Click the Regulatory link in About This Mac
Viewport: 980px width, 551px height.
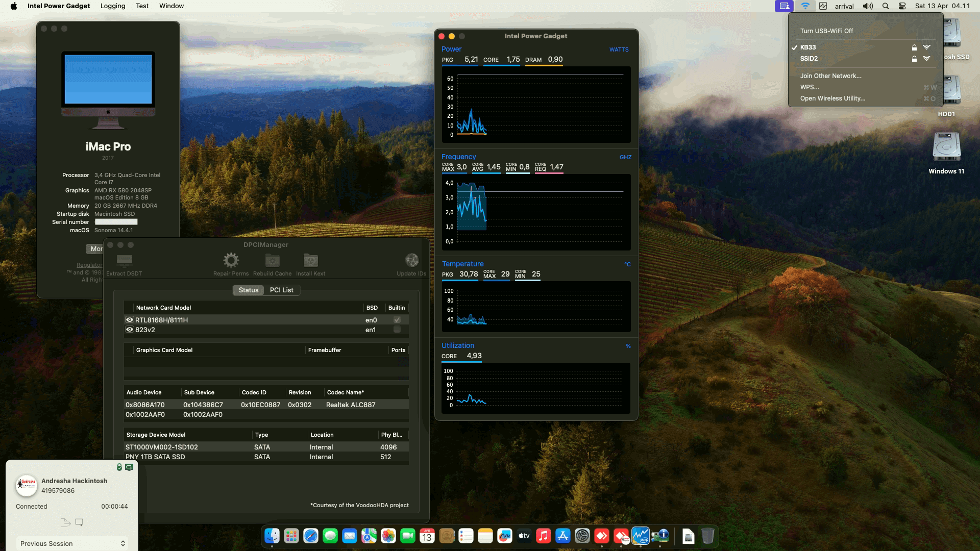tap(89, 265)
